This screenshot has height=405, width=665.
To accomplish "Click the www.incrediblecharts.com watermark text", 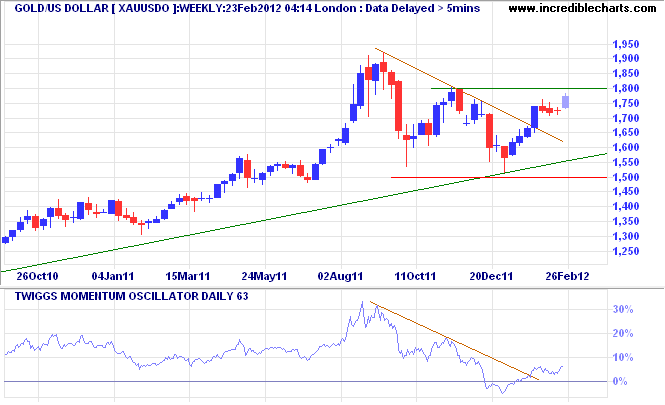I will [x=582, y=8].
